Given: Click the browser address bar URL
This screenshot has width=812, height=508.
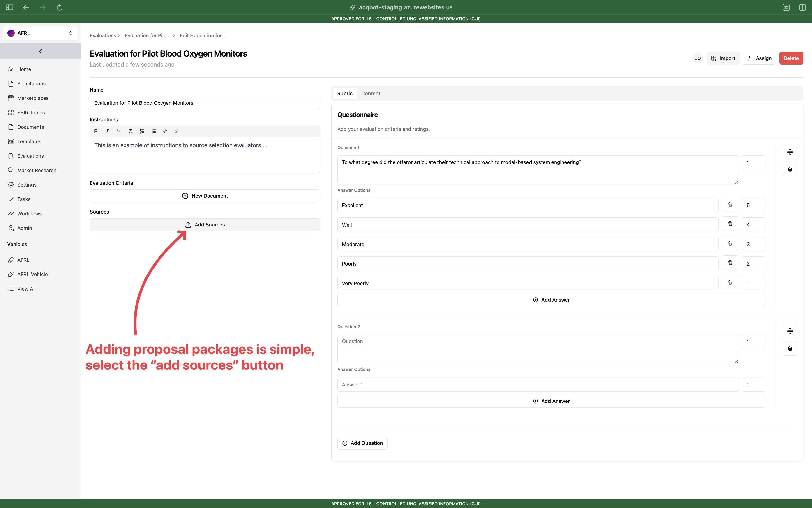Looking at the screenshot, I should [x=406, y=7].
